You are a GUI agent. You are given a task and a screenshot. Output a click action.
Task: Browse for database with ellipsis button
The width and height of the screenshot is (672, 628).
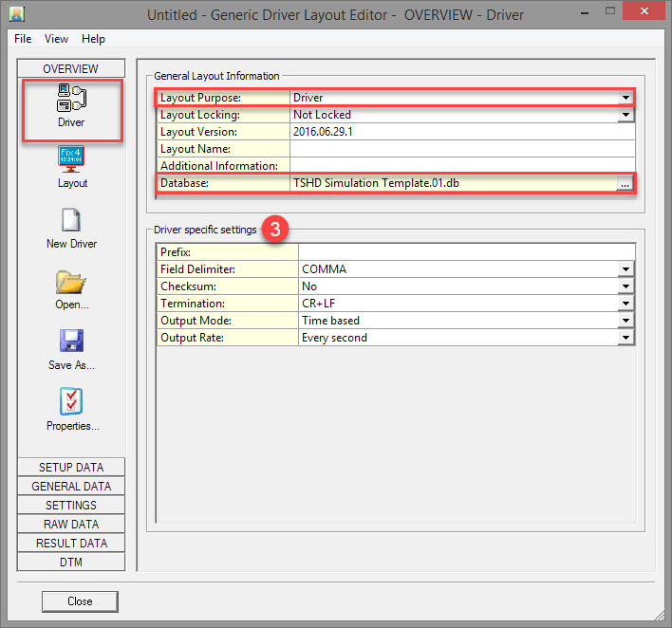click(x=625, y=184)
